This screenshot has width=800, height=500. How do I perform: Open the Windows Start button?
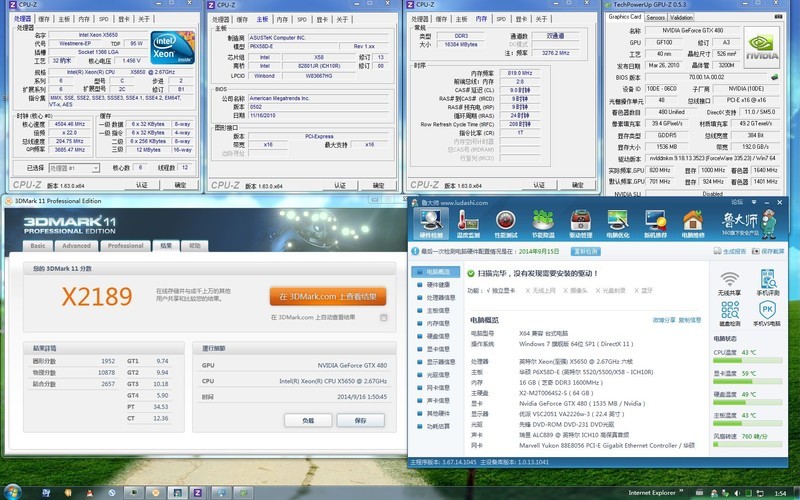pyautogui.click(x=12, y=492)
